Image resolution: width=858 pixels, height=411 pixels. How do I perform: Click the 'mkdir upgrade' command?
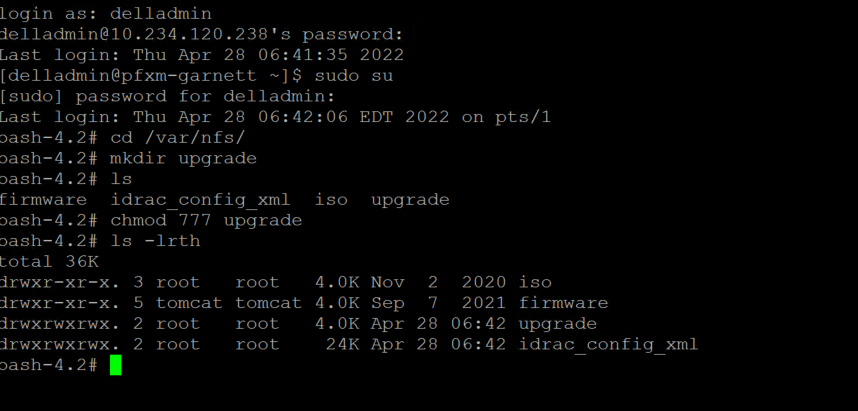(183, 158)
